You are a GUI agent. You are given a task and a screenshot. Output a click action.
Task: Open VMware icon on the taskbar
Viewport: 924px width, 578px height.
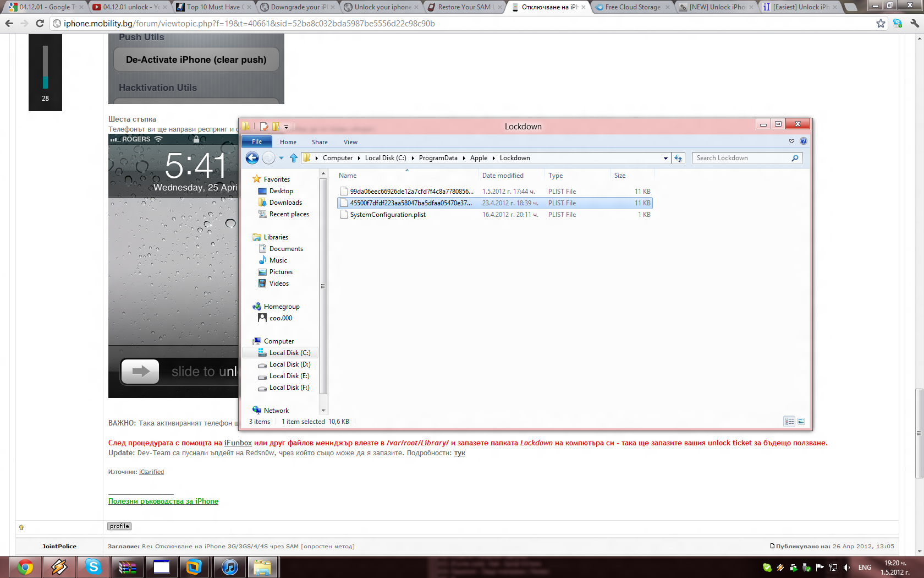tap(194, 567)
